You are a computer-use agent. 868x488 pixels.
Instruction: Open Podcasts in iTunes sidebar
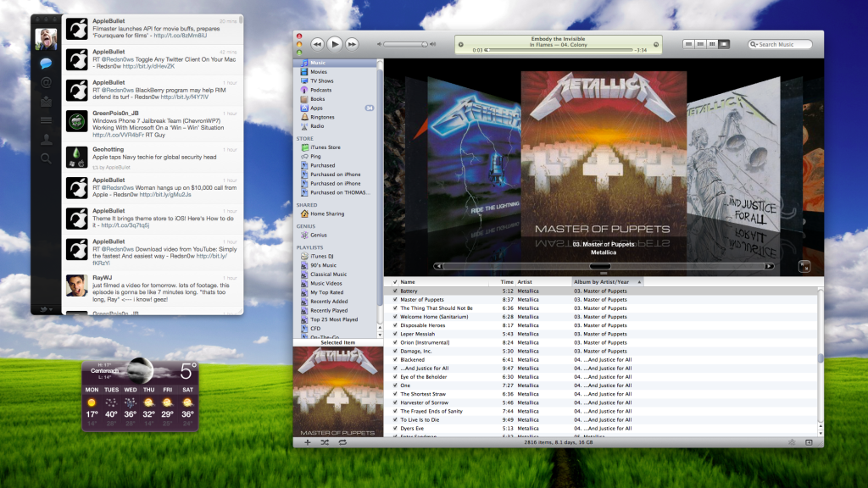click(321, 90)
